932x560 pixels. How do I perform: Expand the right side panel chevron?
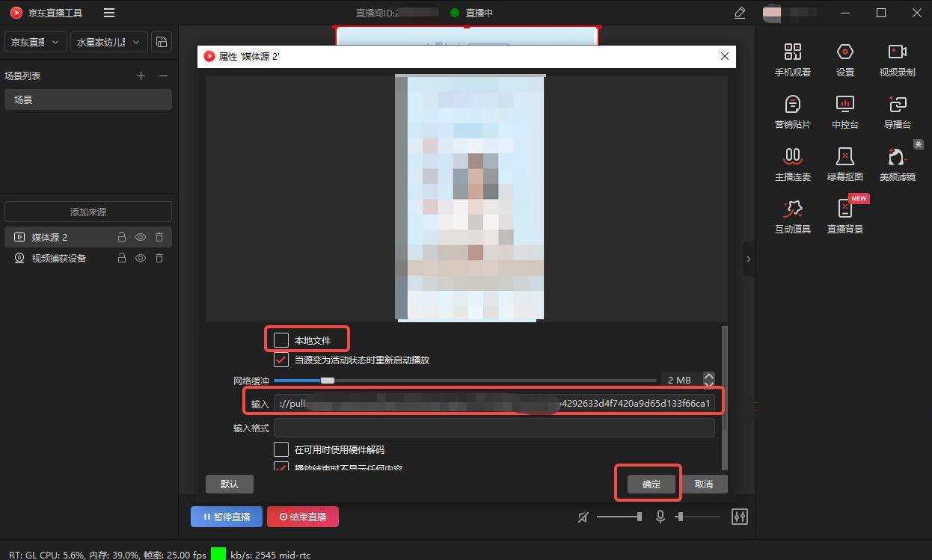[x=748, y=259]
